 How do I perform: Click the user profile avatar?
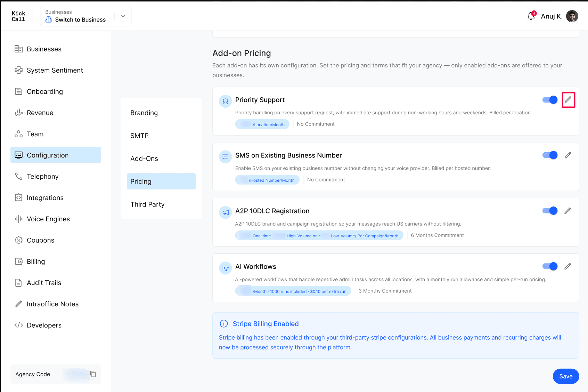pyautogui.click(x=572, y=16)
